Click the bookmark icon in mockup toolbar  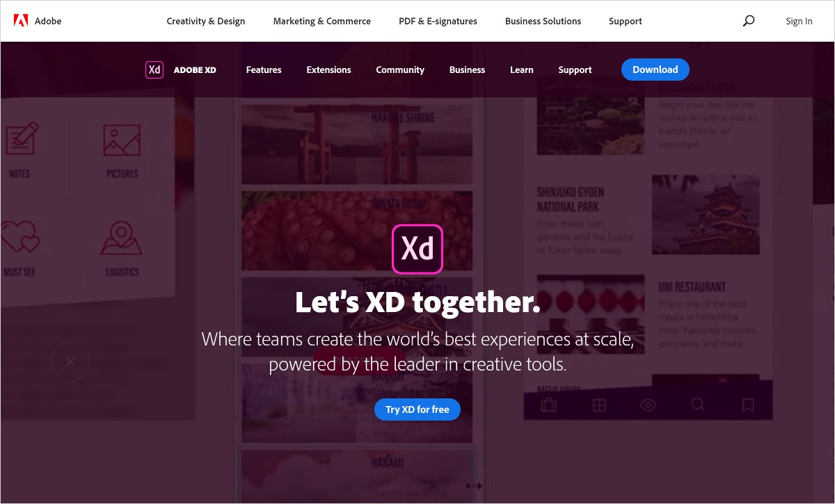coord(748,405)
